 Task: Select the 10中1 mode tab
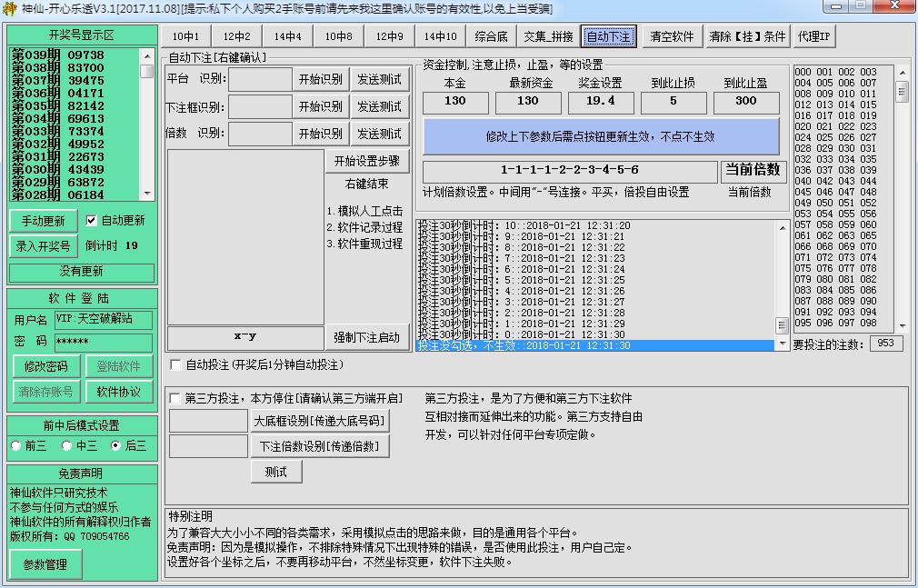(186, 37)
